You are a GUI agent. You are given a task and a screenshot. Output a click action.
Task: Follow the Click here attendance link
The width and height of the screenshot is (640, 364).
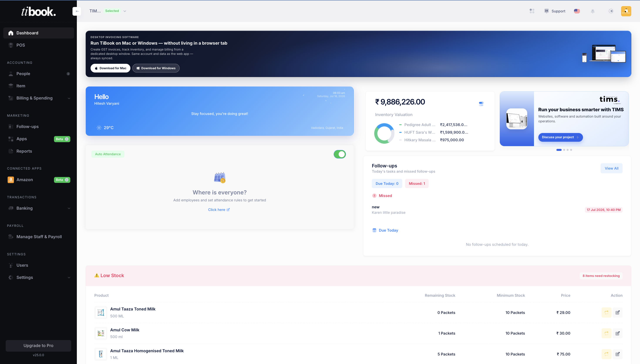[x=219, y=210]
